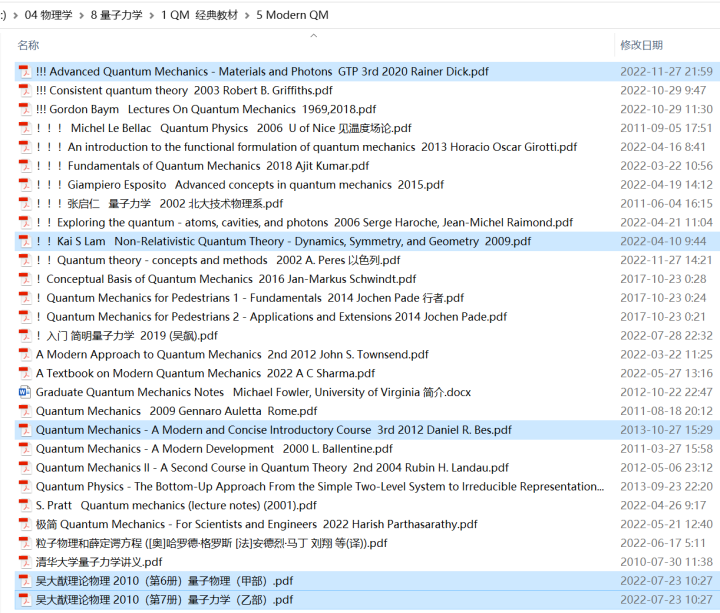The width and height of the screenshot is (720, 613).
Task: Click PDF icon of Gordon Baym Lectures file
Action: [24, 109]
